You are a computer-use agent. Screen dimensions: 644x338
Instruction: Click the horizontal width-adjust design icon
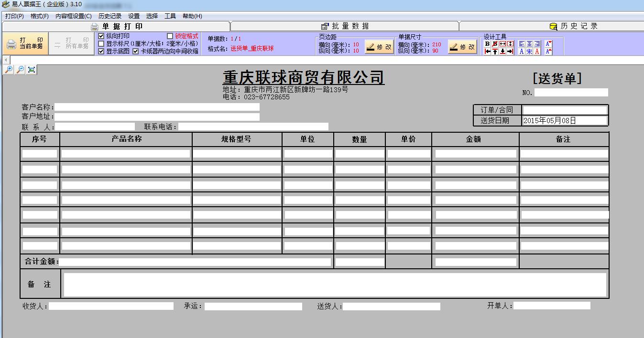502,43
